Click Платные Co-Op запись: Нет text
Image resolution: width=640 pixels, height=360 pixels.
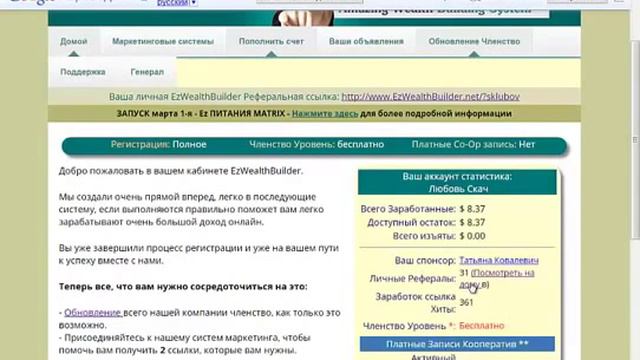click(x=473, y=144)
